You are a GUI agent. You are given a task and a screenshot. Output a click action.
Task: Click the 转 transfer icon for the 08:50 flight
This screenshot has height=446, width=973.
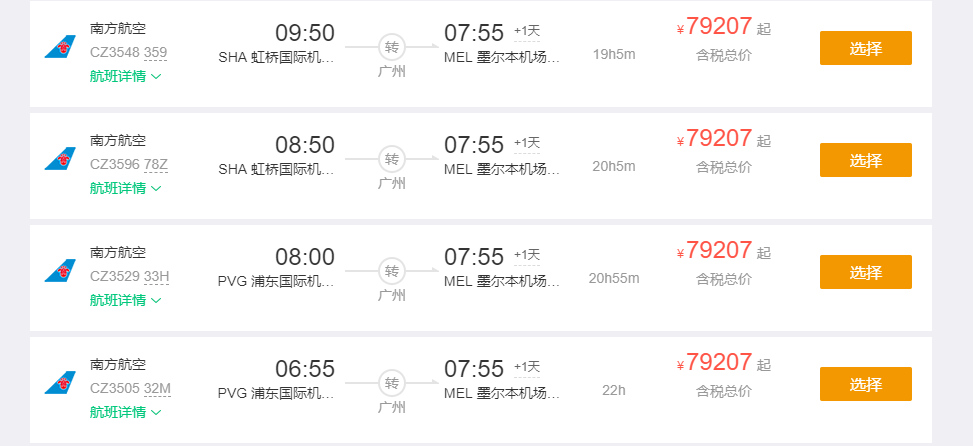point(392,159)
